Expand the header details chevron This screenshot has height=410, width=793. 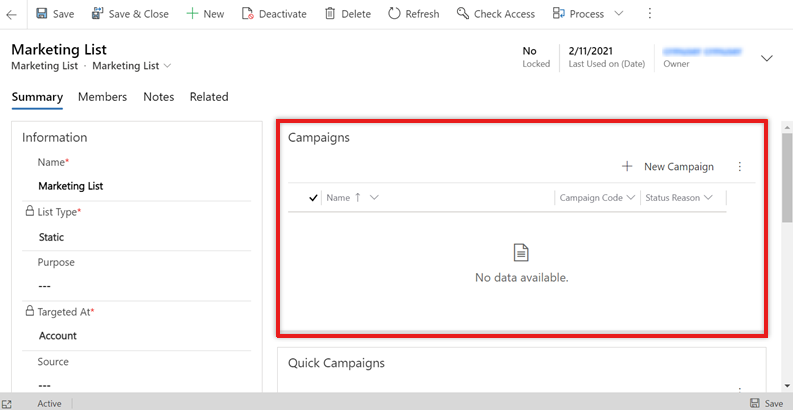click(767, 59)
